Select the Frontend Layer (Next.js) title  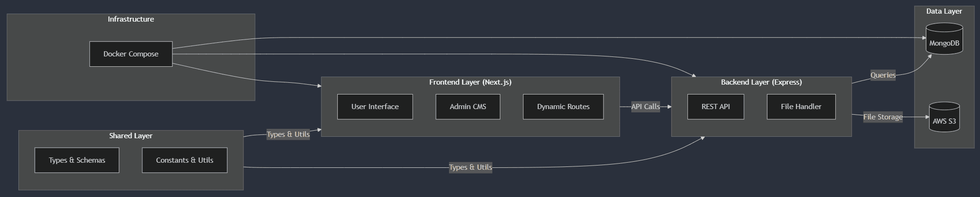470,82
